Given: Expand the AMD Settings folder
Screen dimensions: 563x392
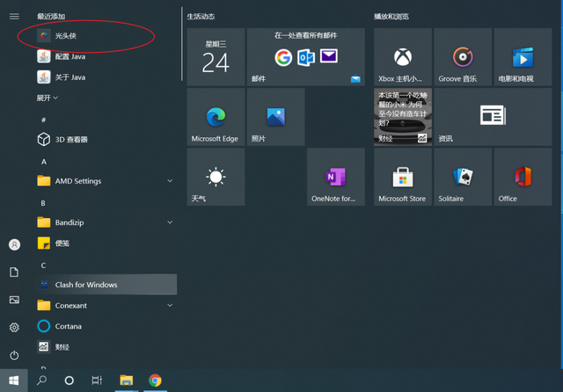Looking at the screenshot, I should (106, 181).
